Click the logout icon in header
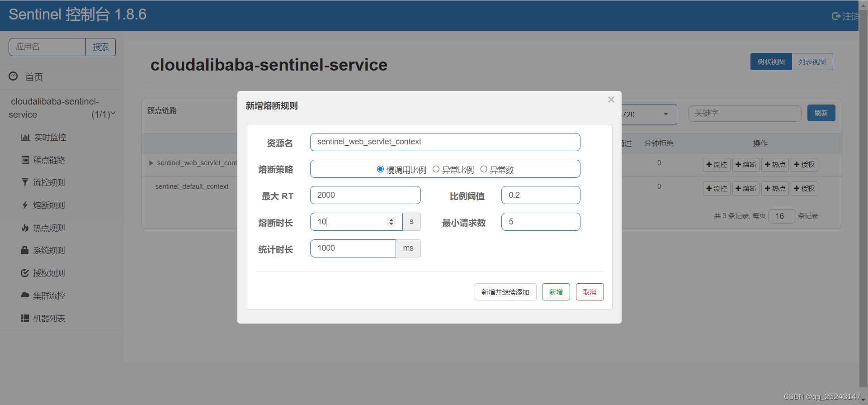This screenshot has height=405, width=868. [x=836, y=16]
